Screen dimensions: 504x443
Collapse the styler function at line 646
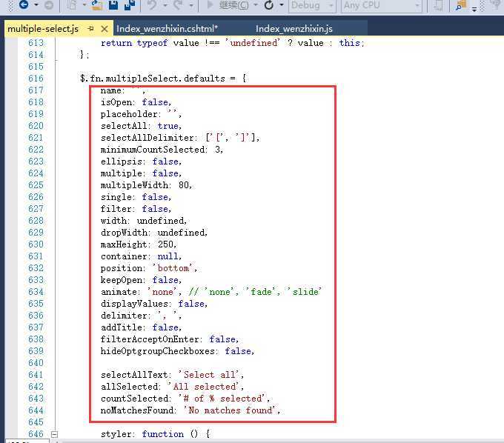[x=54, y=434]
